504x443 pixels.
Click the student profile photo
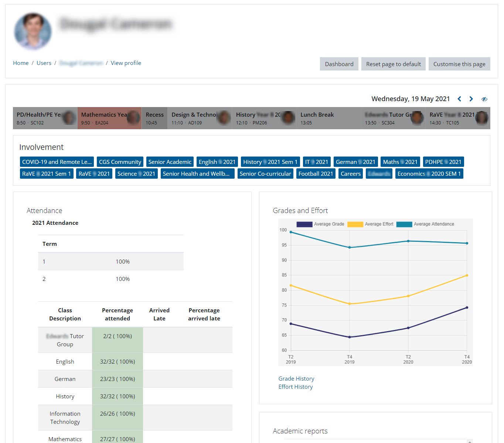coord(33,31)
